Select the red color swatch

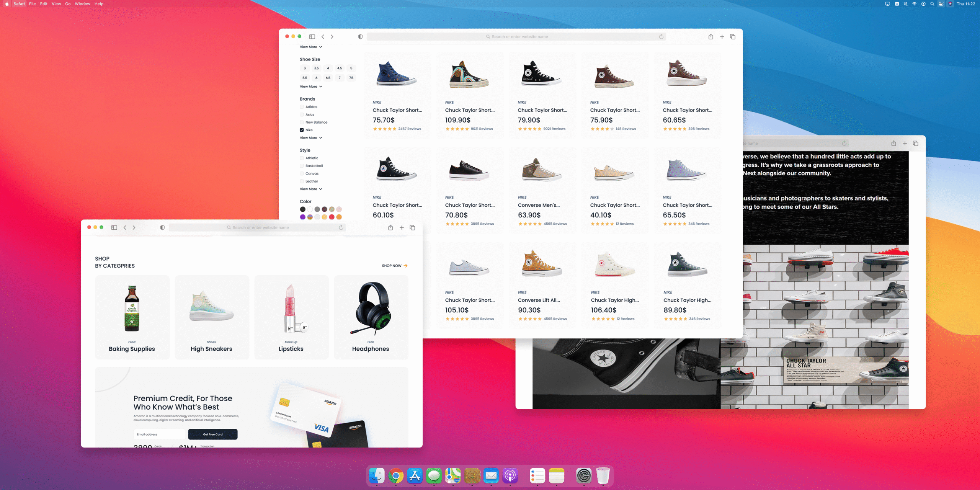click(332, 217)
